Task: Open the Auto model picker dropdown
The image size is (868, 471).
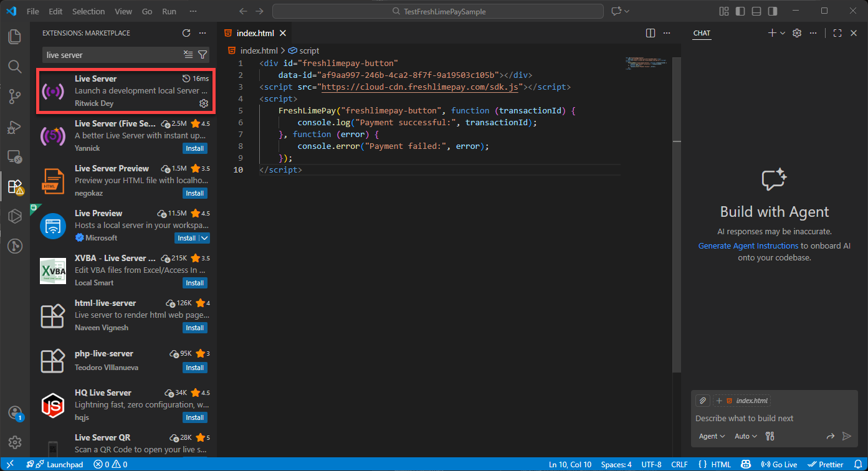Action: point(746,436)
